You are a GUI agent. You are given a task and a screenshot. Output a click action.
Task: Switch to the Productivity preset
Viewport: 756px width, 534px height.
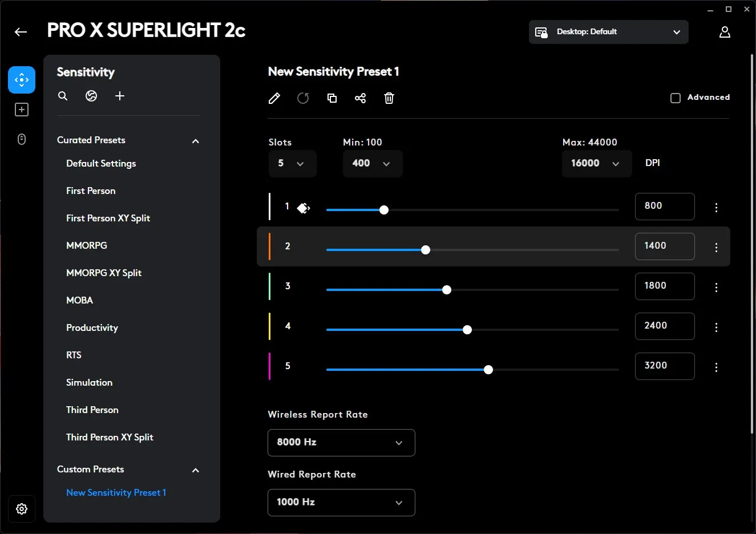92,327
